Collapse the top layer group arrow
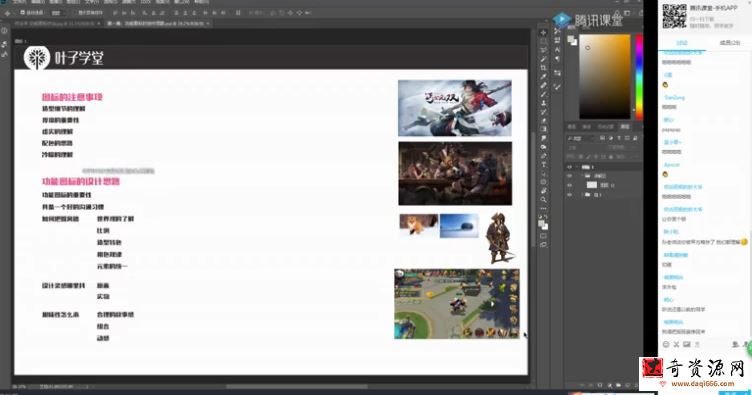The width and height of the screenshot is (752, 395). [x=577, y=167]
